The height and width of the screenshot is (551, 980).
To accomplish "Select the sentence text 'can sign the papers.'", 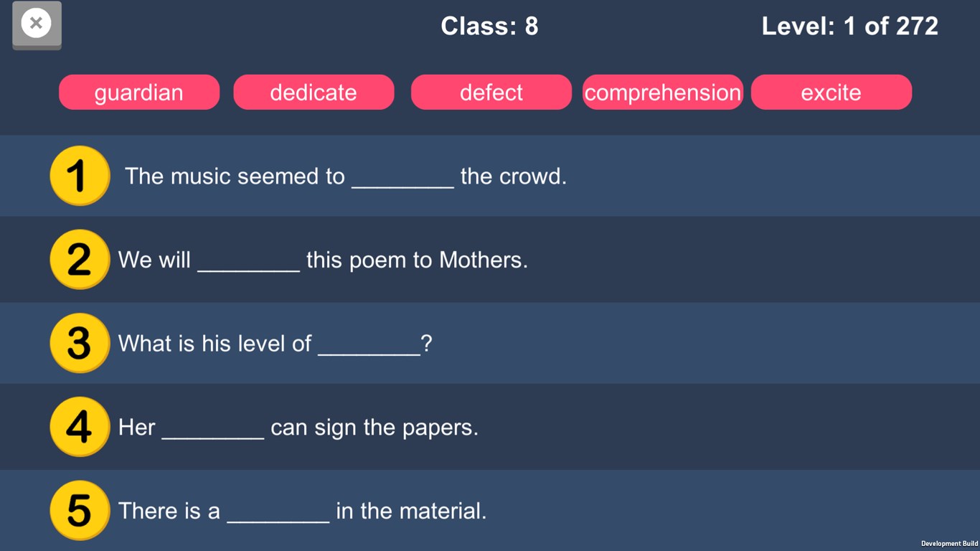I will pyautogui.click(x=374, y=428).
